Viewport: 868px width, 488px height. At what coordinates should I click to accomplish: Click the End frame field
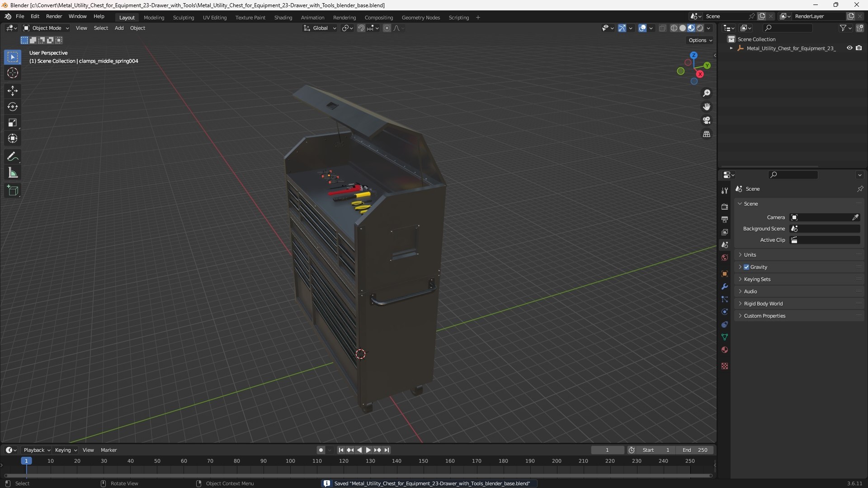coord(695,450)
